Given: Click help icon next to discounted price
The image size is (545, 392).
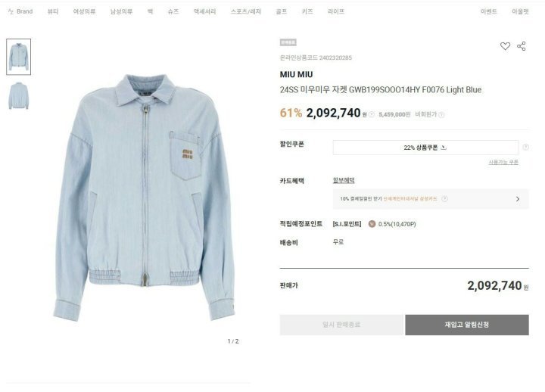Looking at the screenshot, I should tap(371, 114).
